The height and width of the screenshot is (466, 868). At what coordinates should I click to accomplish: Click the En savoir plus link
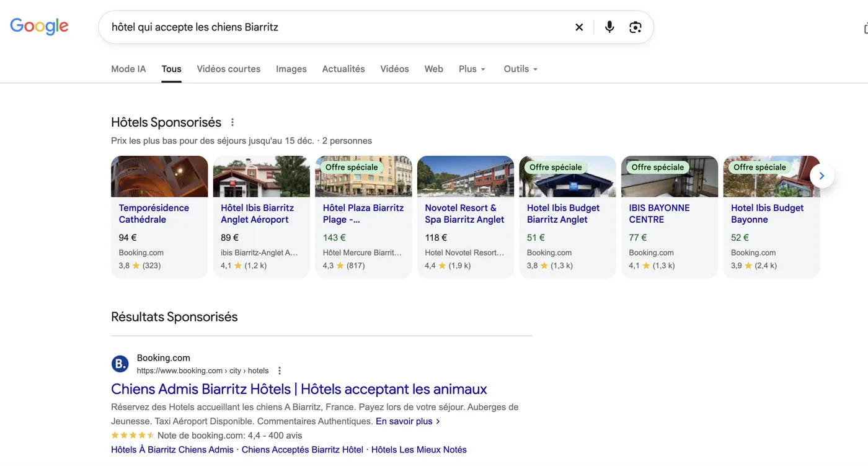tap(408, 421)
